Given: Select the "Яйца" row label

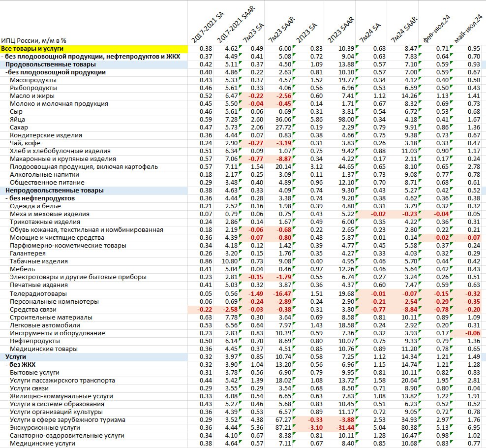Looking at the screenshot, I should pyautogui.click(x=17, y=120).
